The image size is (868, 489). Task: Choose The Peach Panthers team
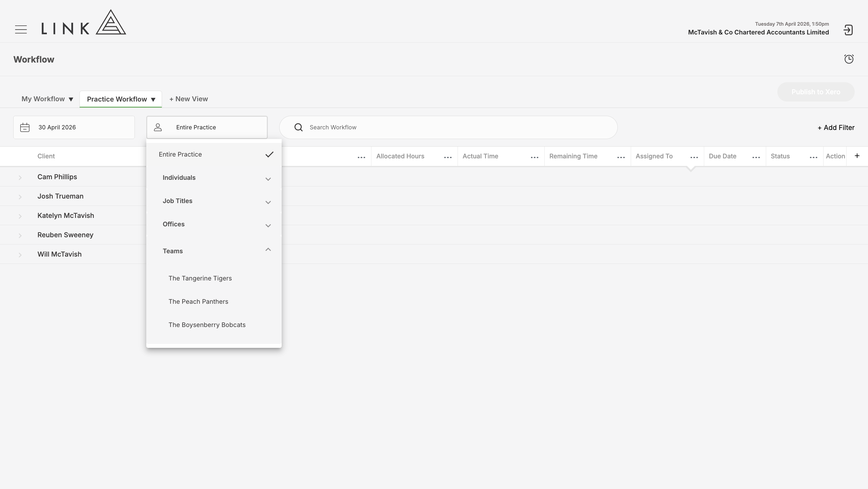[x=198, y=302]
